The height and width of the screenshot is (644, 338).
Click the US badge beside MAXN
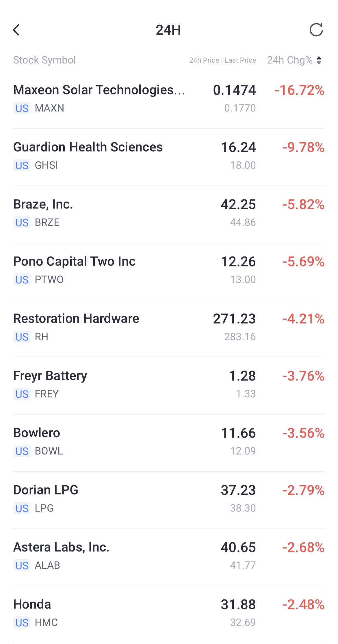[x=22, y=109]
